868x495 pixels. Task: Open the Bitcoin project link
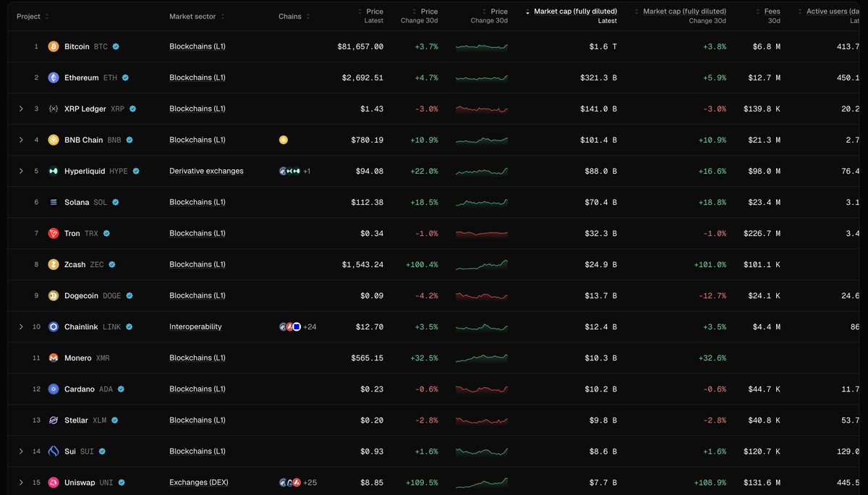pos(77,46)
